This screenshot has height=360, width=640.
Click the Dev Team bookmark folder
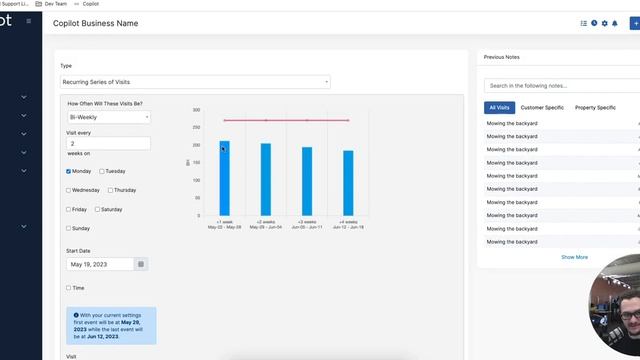[x=51, y=4]
